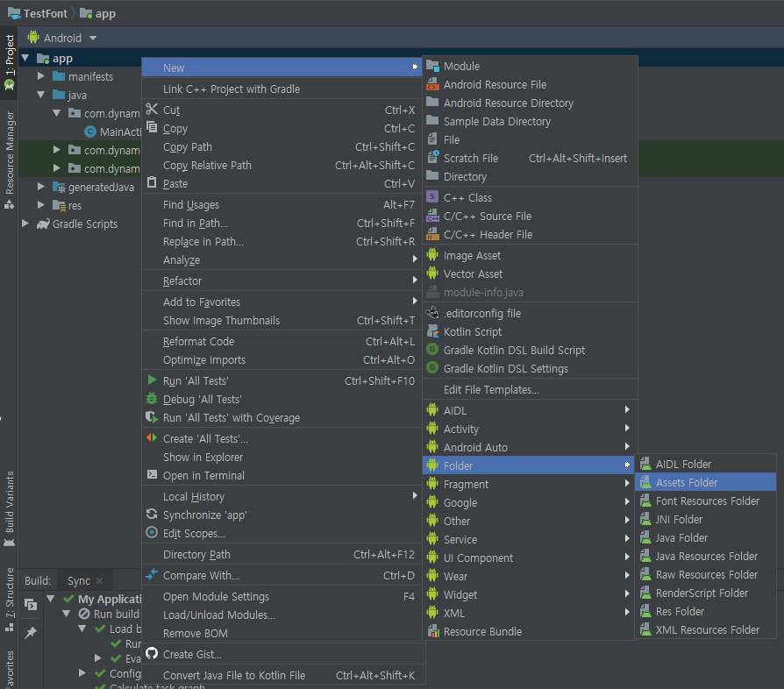The height and width of the screenshot is (689, 784).
Task: Close the Sync tab
Action: [99, 580]
